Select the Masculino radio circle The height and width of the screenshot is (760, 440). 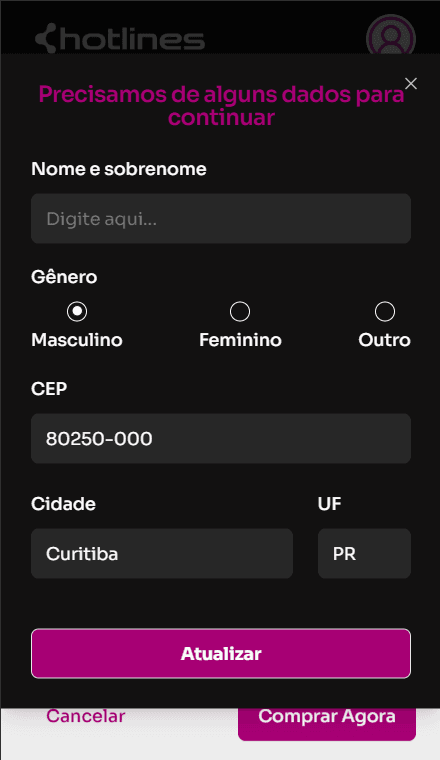coord(77,312)
